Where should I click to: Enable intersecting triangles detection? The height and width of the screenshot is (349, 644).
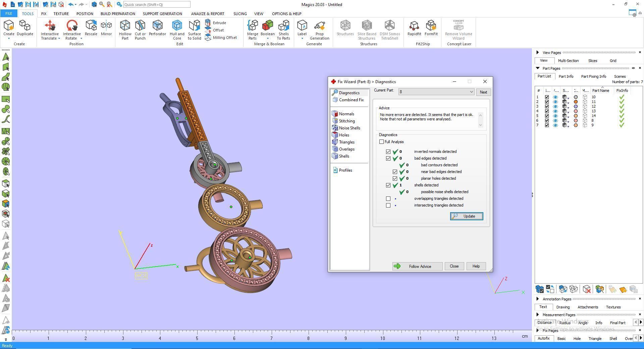(x=388, y=205)
